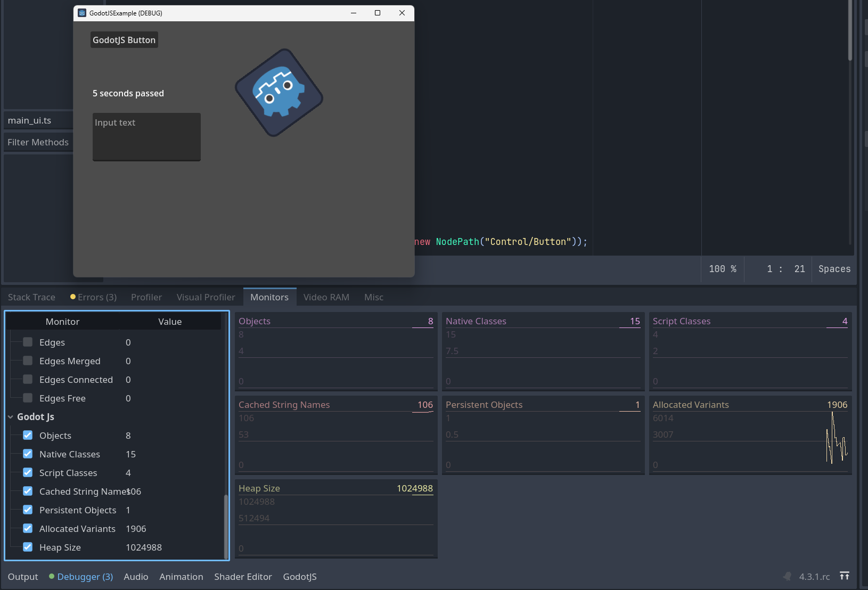Viewport: 868px width, 590px height.
Task: Enable the Edges monitor checkbox
Action: [x=28, y=342]
